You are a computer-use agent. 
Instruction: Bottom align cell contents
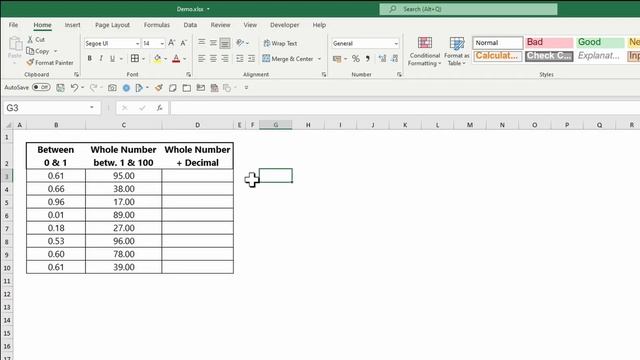click(x=225, y=42)
